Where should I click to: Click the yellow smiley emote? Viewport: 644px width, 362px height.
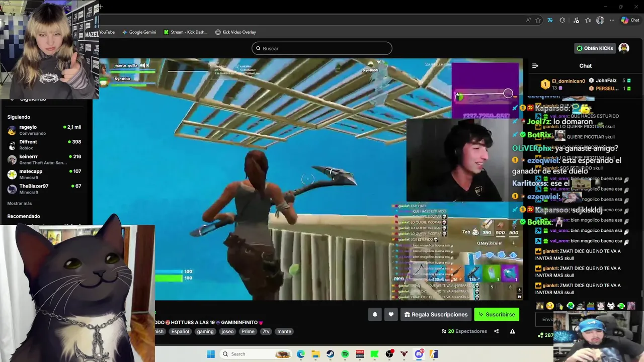coord(550,306)
